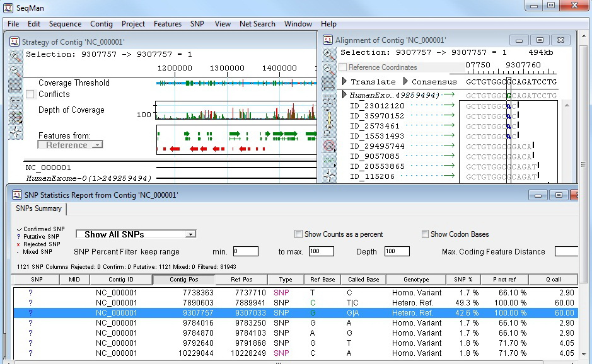The image size is (592, 364).
Task: Click the Called Base column header
Action: pyautogui.click(x=364, y=280)
